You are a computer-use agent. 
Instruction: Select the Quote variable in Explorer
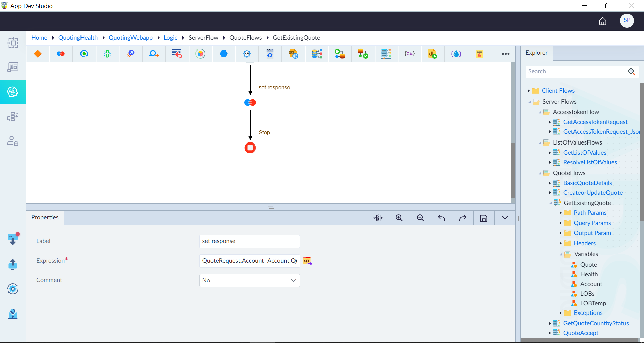(x=588, y=265)
